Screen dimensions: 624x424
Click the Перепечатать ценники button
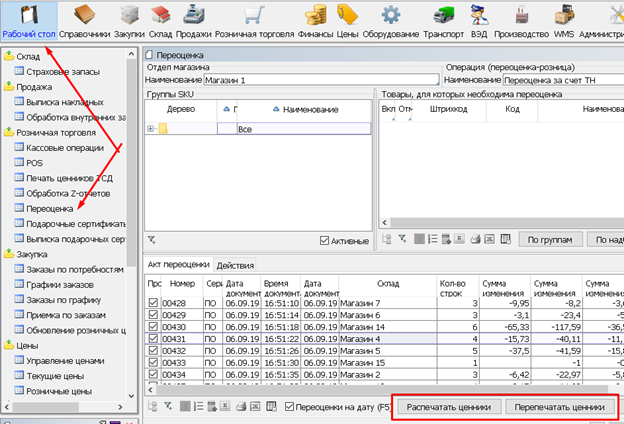(558, 406)
